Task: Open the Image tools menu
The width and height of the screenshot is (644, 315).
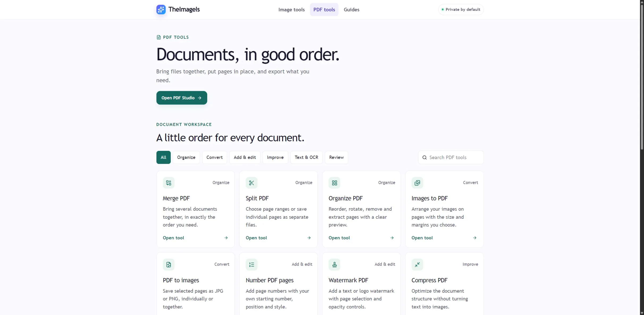Action: tap(291, 10)
